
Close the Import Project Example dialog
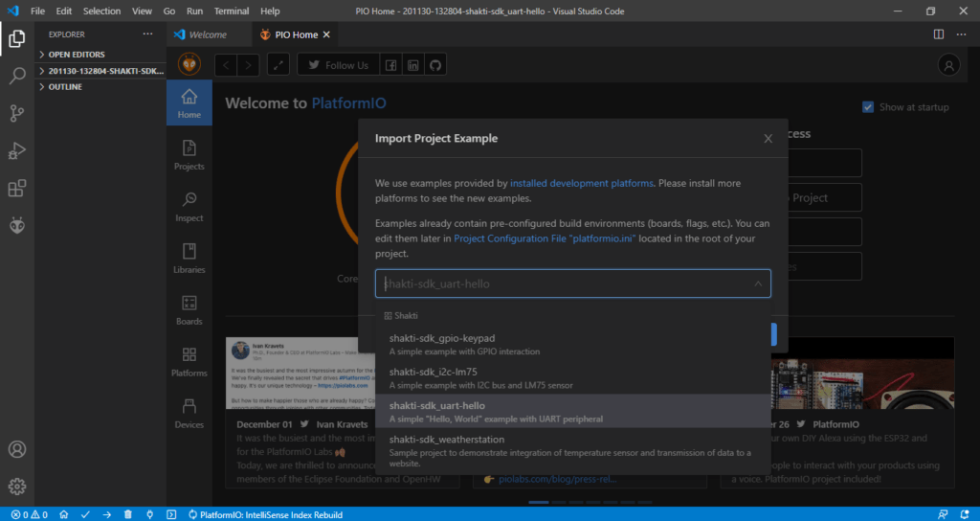768,139
